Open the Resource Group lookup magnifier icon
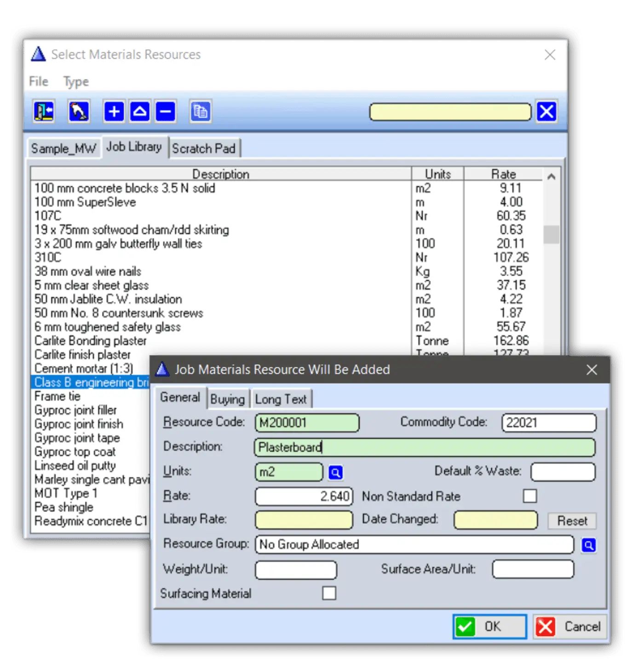 coord(589,545)
